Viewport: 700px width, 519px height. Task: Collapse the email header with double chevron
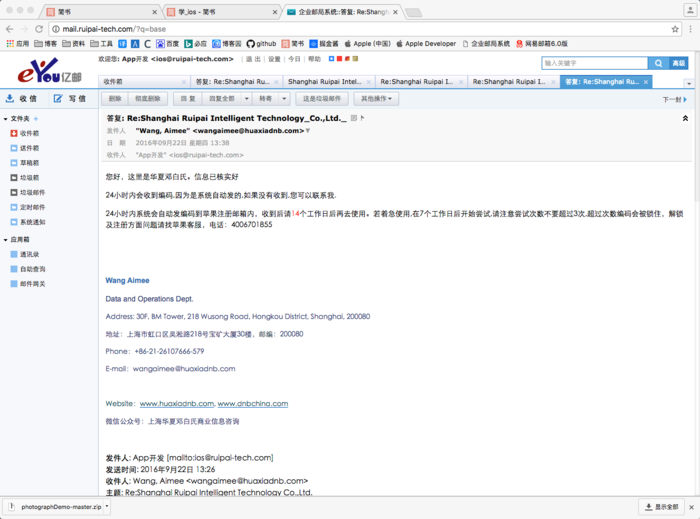(685, 118)
